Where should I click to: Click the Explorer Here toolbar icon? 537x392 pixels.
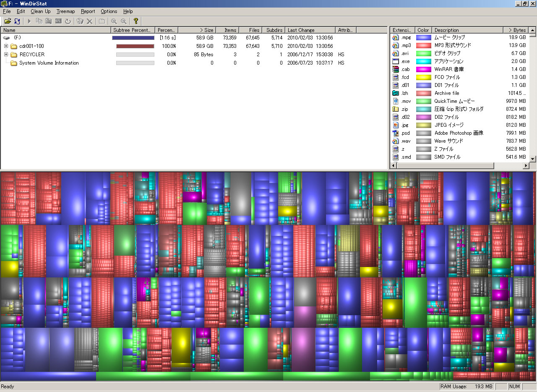coord(49,21)
